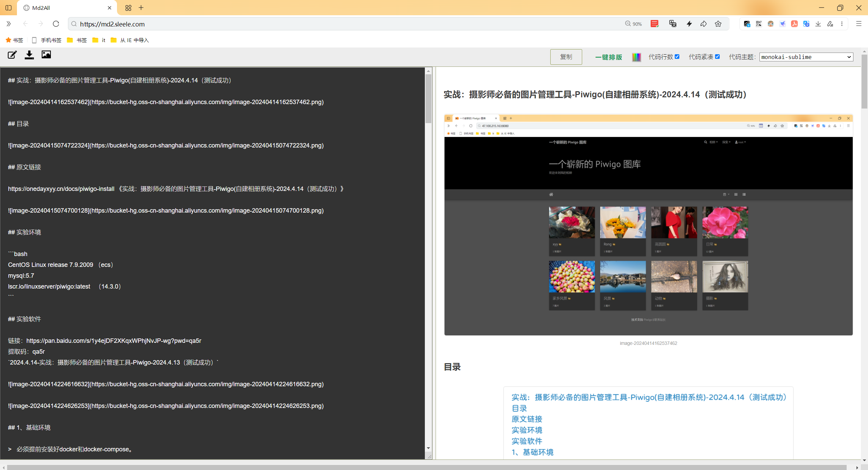Screen dimensions: 868x470
Task: Click the 一键排版 one-click format button
Action: click(609, 57)
